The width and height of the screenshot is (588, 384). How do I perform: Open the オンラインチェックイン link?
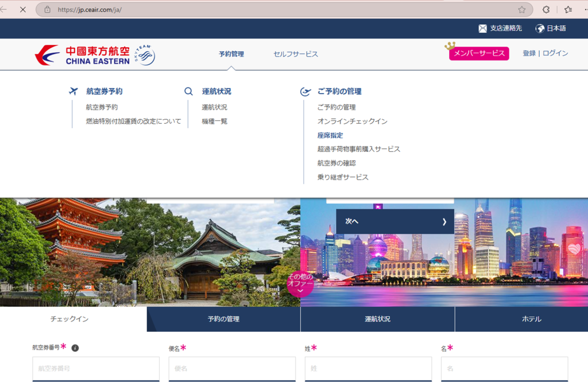click(352, 121)
